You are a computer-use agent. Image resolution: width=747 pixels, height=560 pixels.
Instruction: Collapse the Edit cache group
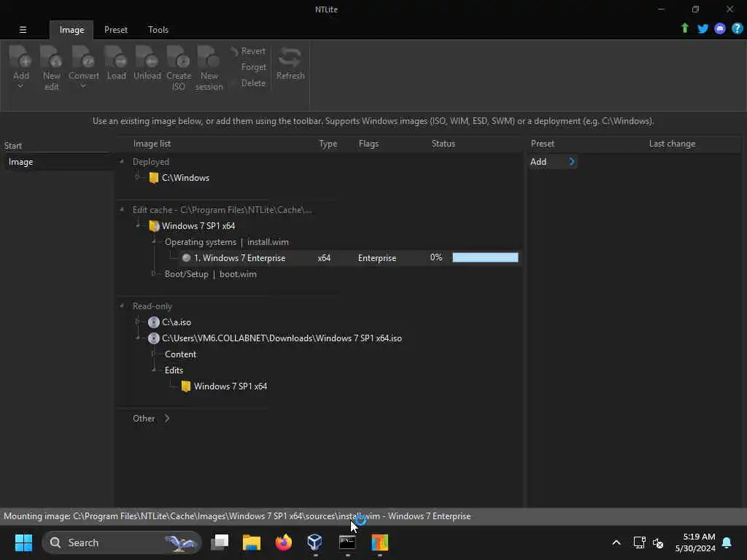122,209
